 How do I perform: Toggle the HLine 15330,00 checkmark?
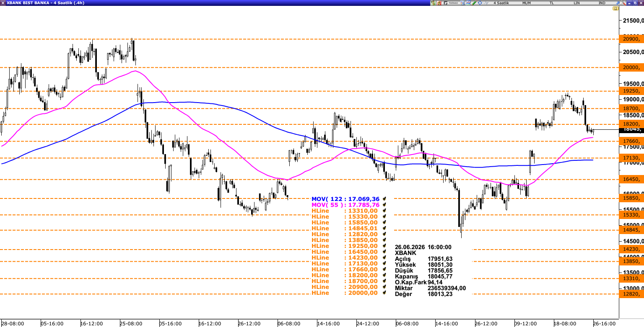pyautogui.click(x=384, y=217)
